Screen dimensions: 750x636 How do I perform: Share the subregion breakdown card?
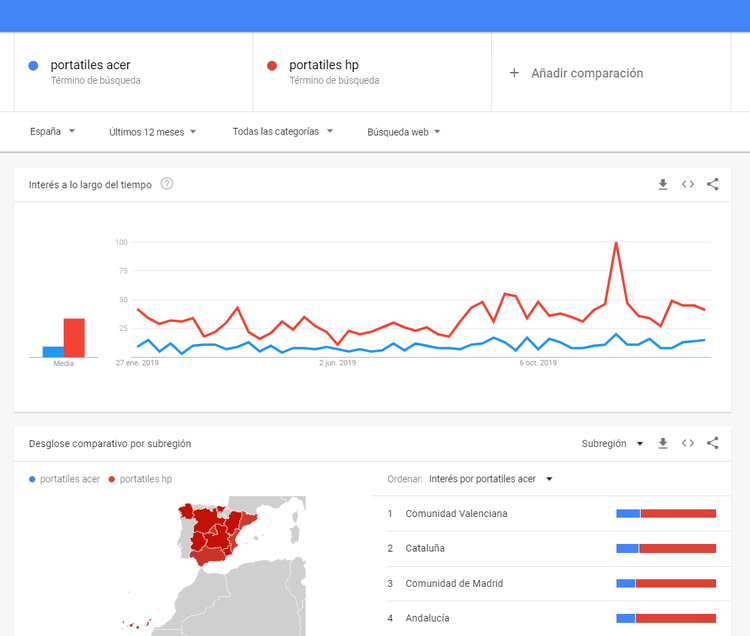[713, 443]
